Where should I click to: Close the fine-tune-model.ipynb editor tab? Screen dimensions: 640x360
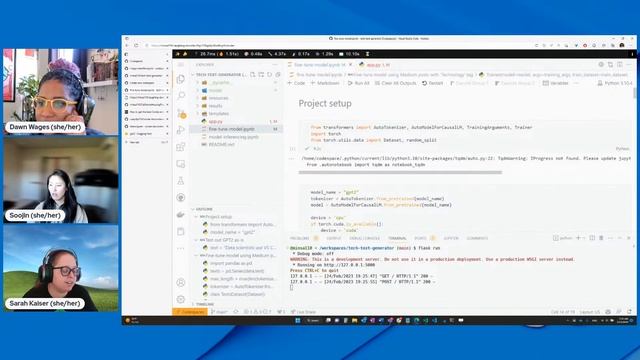[350, 64]
